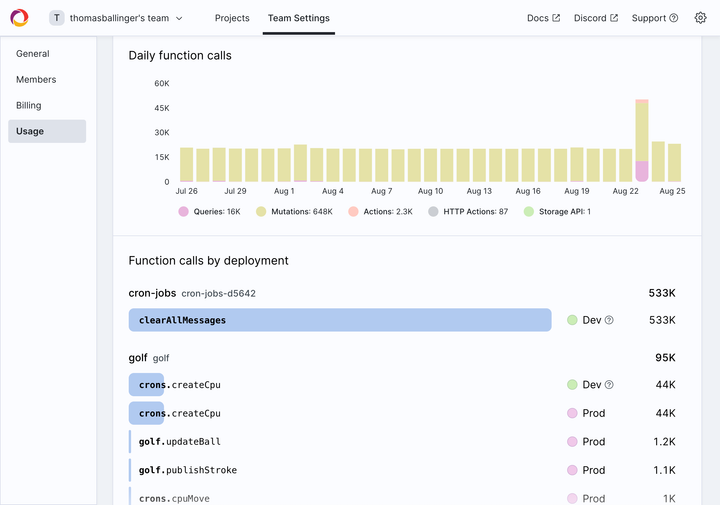720x505 pixels.
Task: Click the golf.updateBall row
Action: [x=402, y=442]
